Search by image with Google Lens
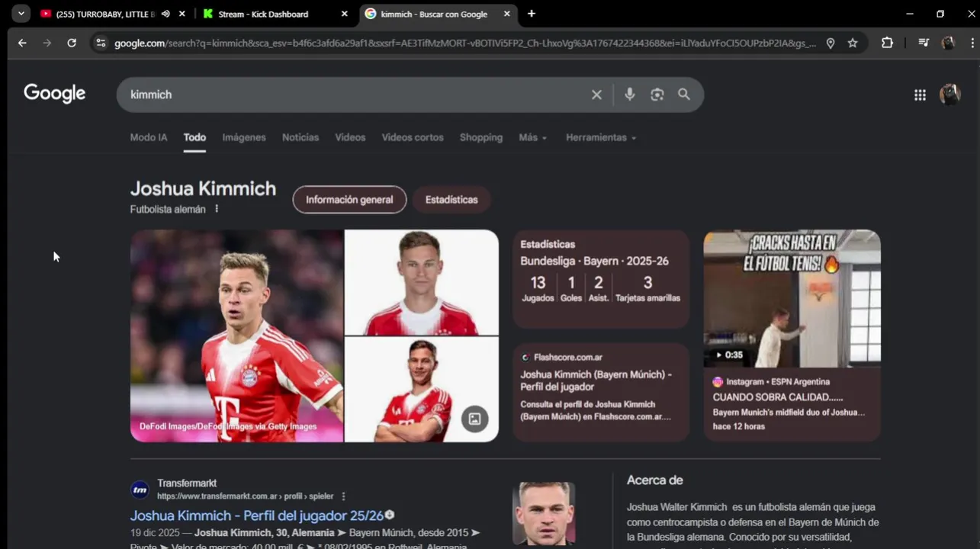The height and width of the screenshot is (549, 980). click(x=657, y=95)
